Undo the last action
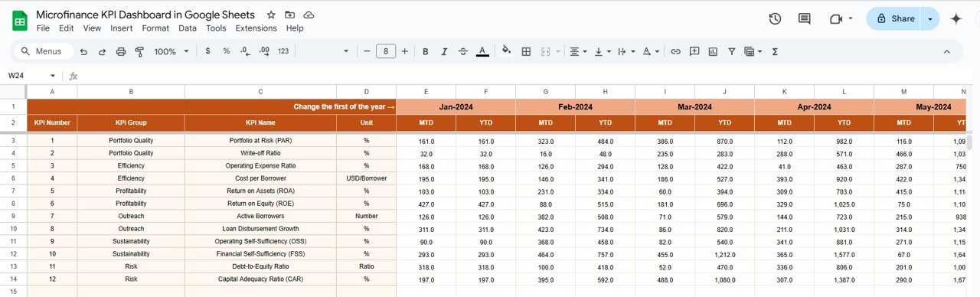This screenshot has width=980, height=297. pyautogui.click(x=83, y=51)
